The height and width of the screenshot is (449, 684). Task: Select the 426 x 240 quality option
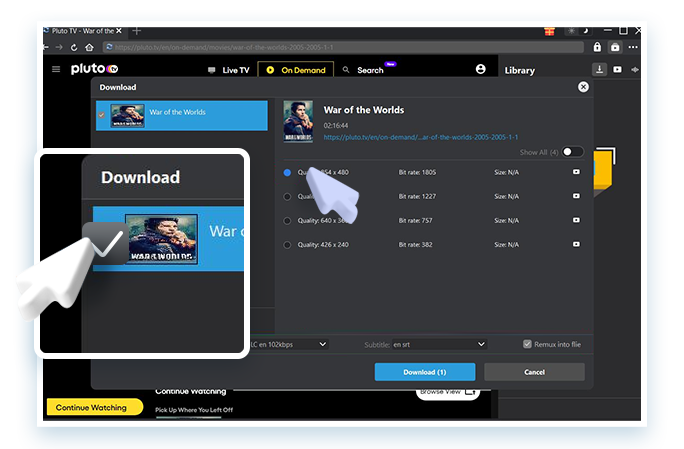[287, 245]
